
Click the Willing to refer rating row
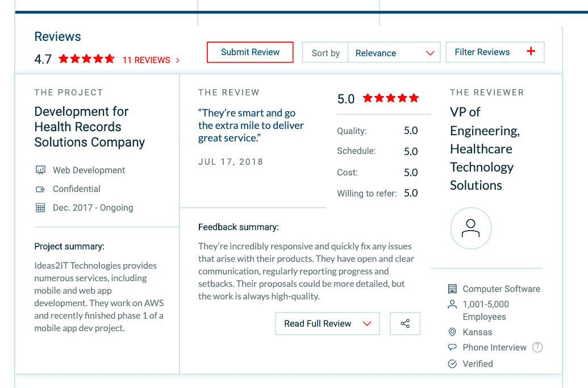coord(377,193)
